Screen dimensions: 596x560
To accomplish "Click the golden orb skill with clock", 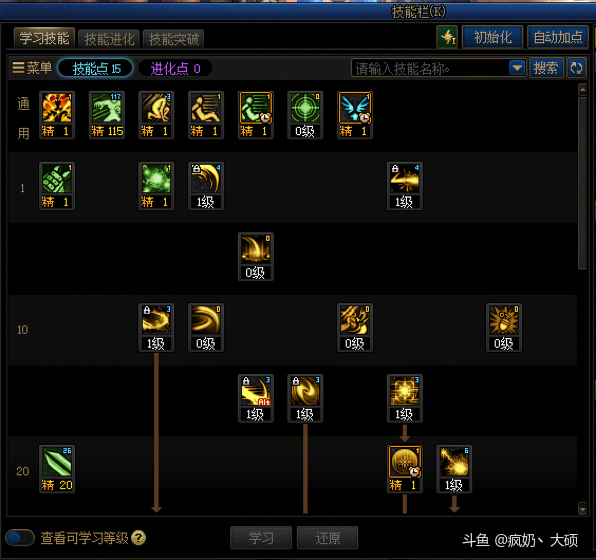I will (x=404, y=462).
